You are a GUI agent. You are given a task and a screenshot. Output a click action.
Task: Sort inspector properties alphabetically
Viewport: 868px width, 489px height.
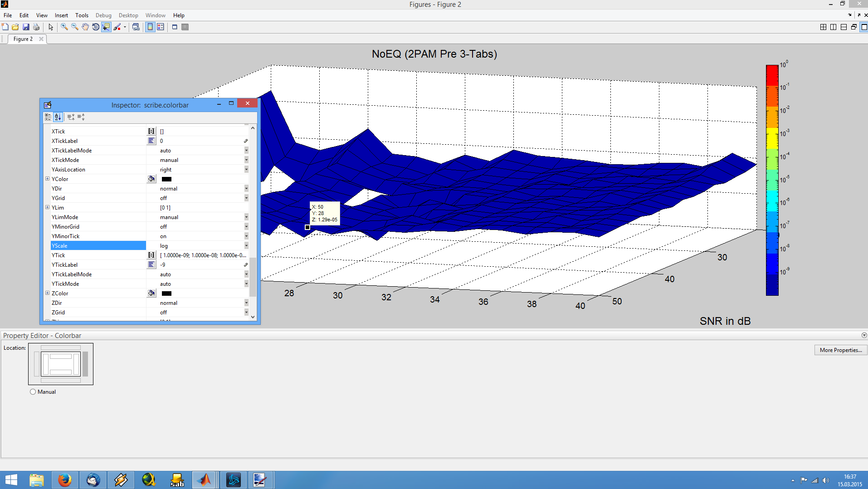coord(58,117)
